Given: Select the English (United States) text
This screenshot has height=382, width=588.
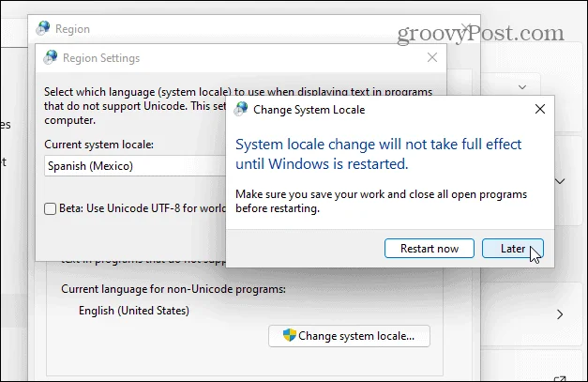Looking at the screenshot, I should (134, 311).
